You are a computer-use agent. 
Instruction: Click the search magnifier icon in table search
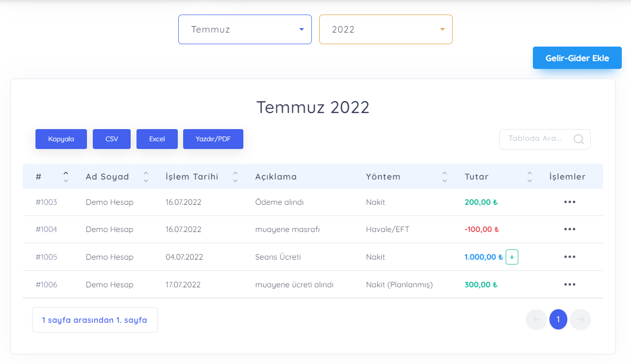(579, 139)
